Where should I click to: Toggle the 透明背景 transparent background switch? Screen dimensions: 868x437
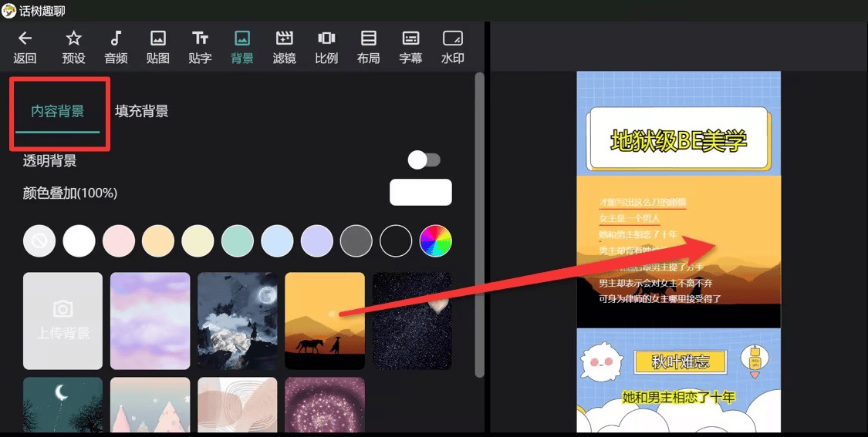click(424, 160)
